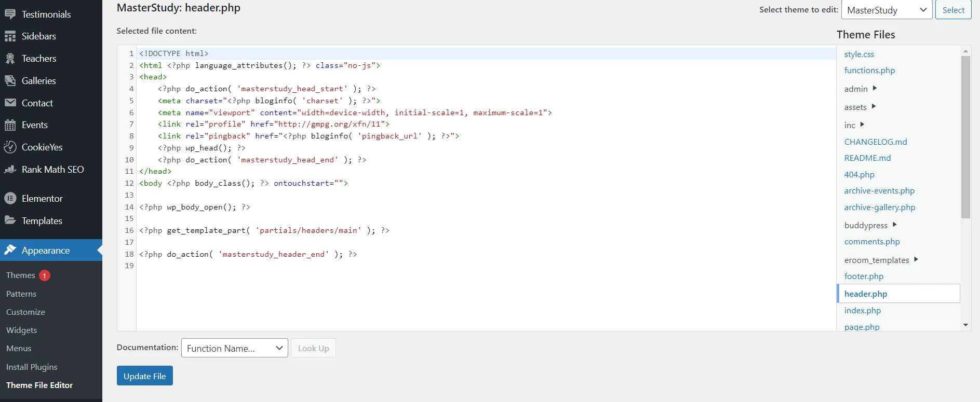Open Widgets submenu item

click(21, 330)
